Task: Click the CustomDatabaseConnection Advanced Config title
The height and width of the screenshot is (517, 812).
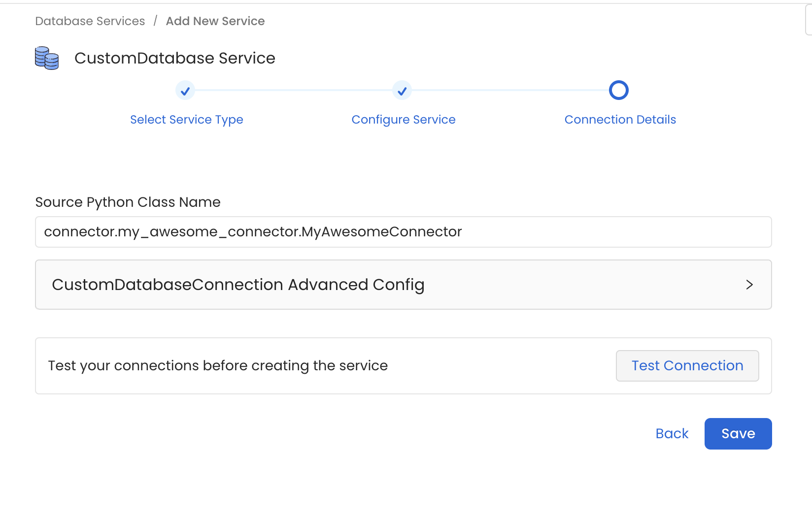Action: pos(238,285)
